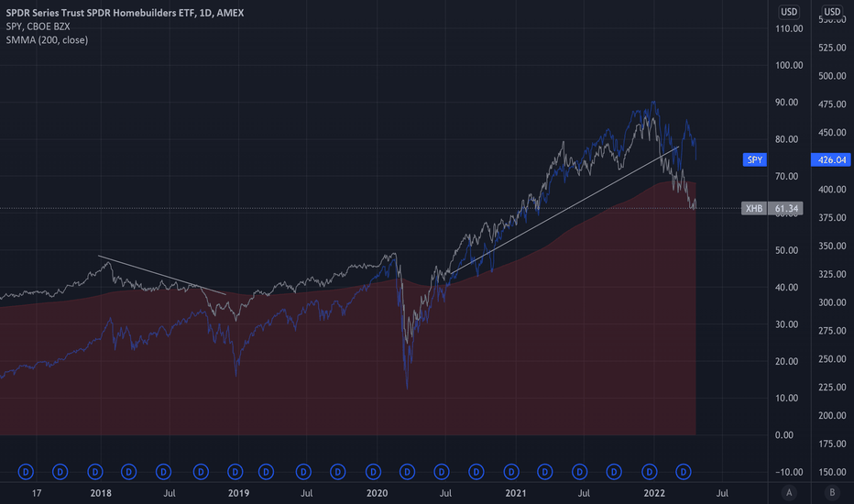
Task: Click the 10.00 price axis label
Action: click(789, 399)
